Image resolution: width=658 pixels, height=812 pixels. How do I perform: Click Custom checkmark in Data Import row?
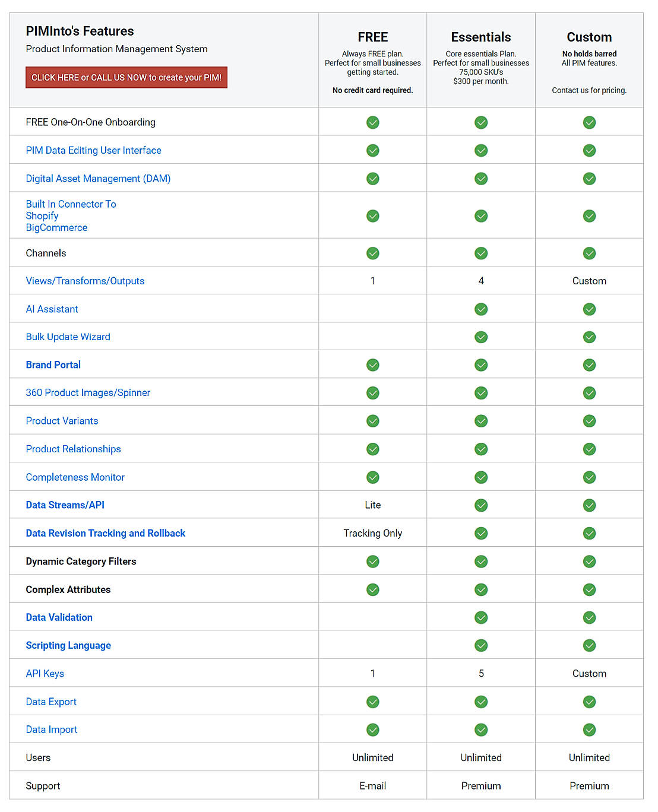click(589, 729)
